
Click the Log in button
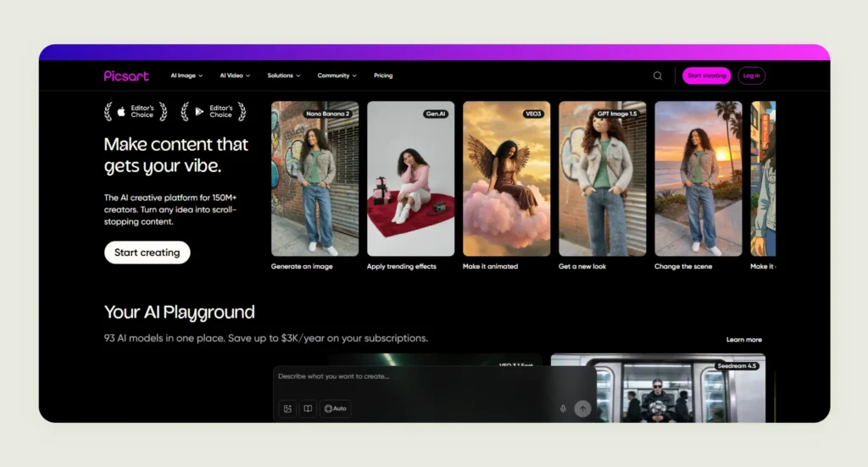pyautogui.click(x=751, y=75)
